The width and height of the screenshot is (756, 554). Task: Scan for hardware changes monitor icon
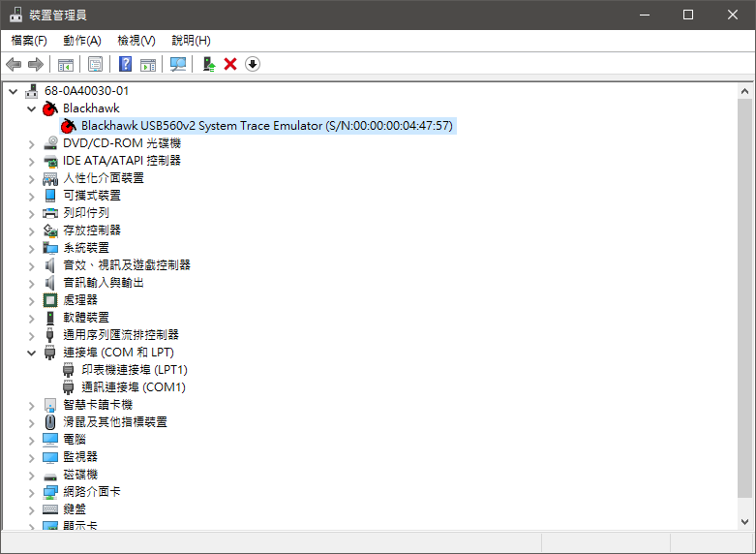point(178,64)
